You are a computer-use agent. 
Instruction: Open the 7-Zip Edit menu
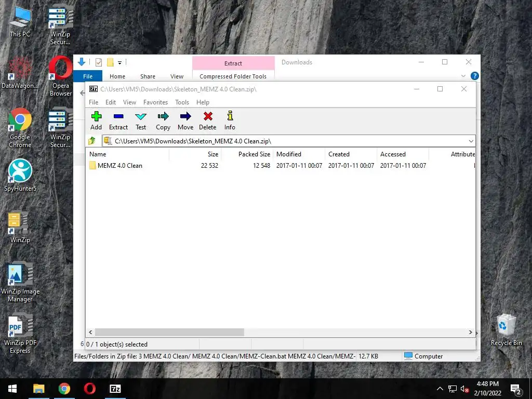click(x=111, y=102)
